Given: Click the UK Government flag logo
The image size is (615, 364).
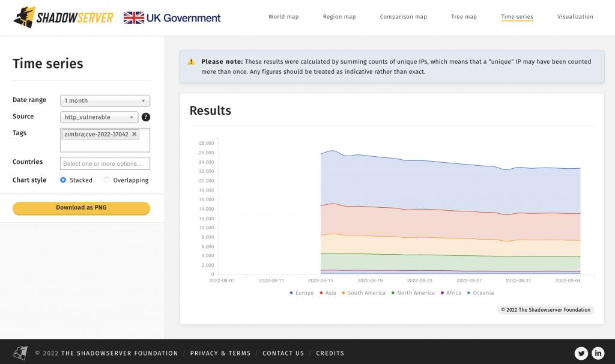Looking at the screenshot, I should (133, 17).
